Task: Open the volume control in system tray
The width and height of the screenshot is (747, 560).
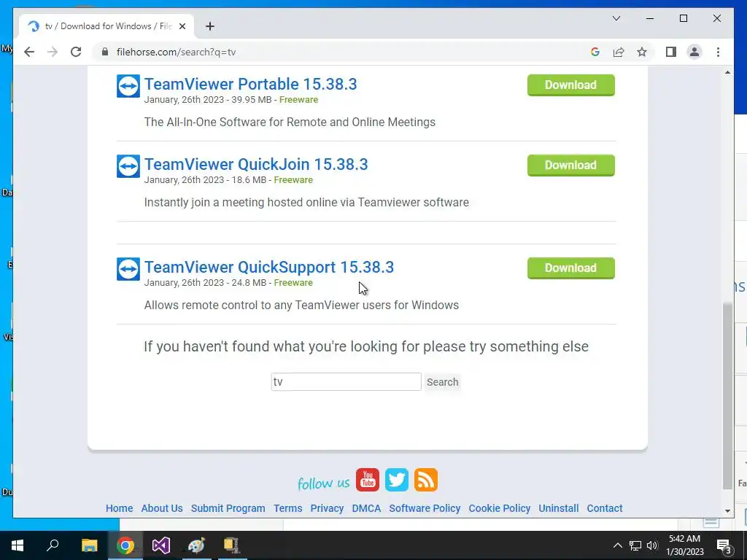Action: click(652, 545)
